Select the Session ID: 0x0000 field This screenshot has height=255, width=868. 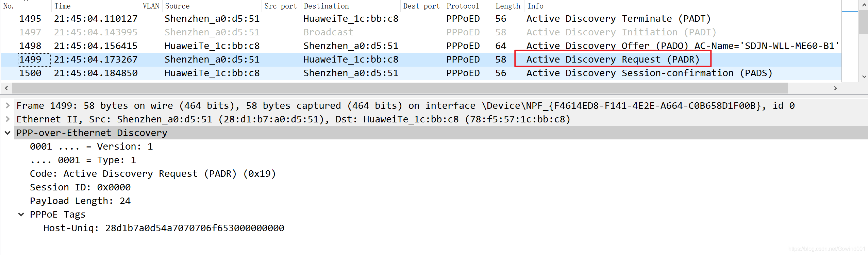80,187
